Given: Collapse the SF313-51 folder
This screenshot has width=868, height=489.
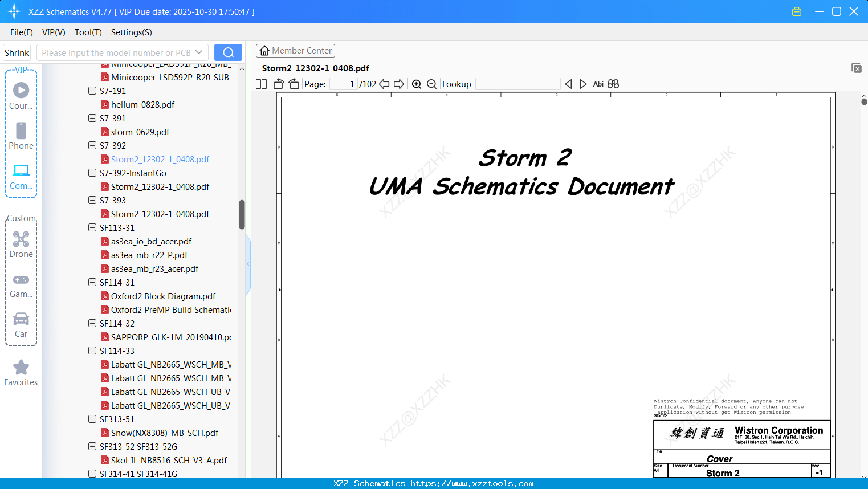Looking at the screenshot, I should (x=92, y=419).
